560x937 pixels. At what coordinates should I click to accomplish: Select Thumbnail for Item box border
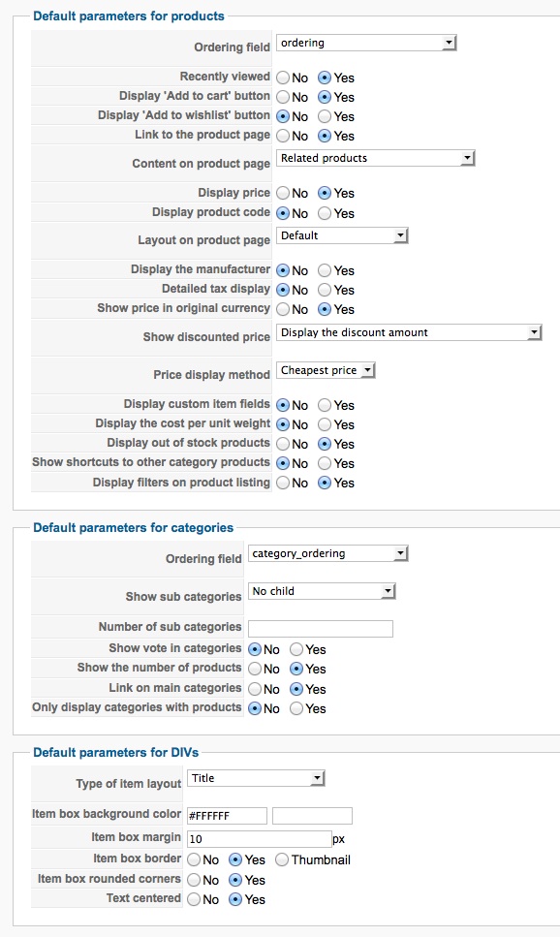point(282,859)
